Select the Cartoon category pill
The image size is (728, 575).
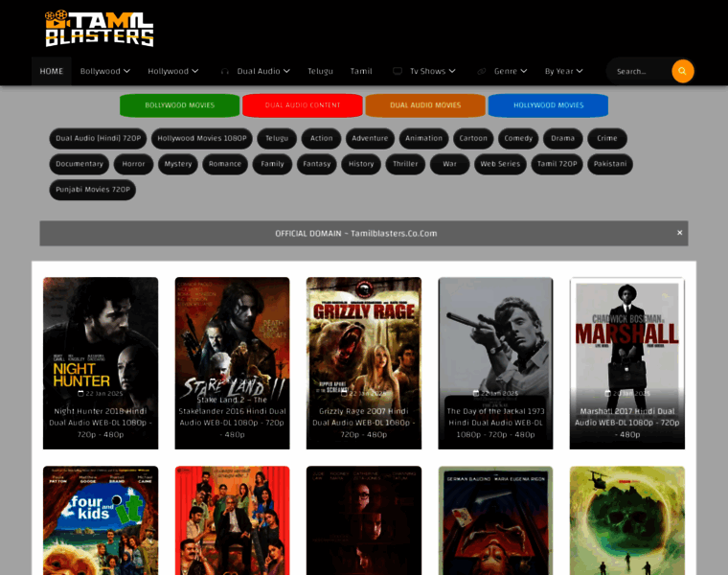473,138
